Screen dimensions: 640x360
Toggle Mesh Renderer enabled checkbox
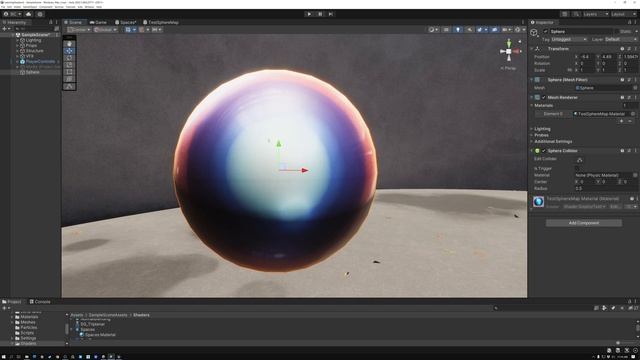[544, 97]
